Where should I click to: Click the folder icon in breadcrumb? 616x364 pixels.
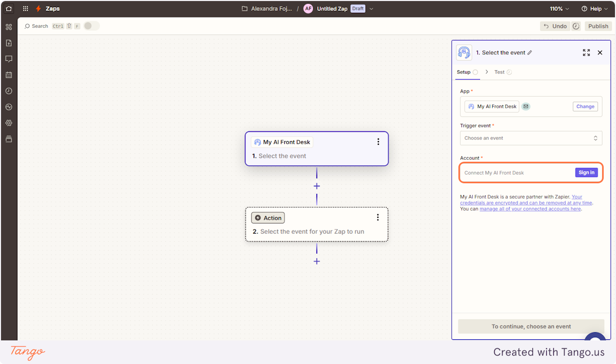pyautogui.click(x=245, y=9)
